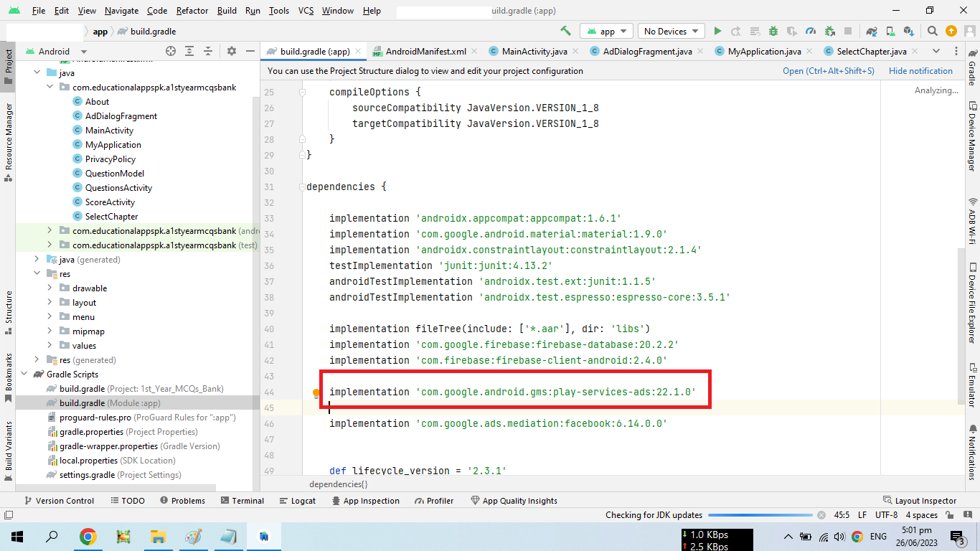Open the Device Manager toolbar icon
Viewport: 980px width, 551px height.
[890, 31]
